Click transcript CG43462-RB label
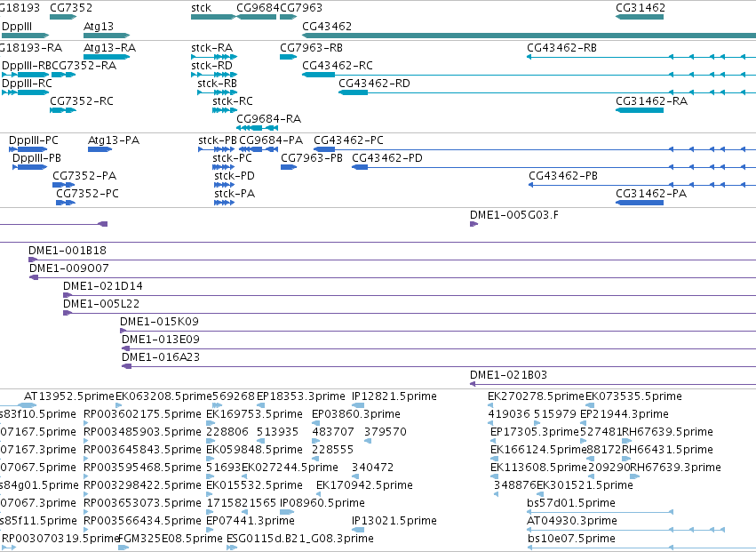 [x=561, y=47]
